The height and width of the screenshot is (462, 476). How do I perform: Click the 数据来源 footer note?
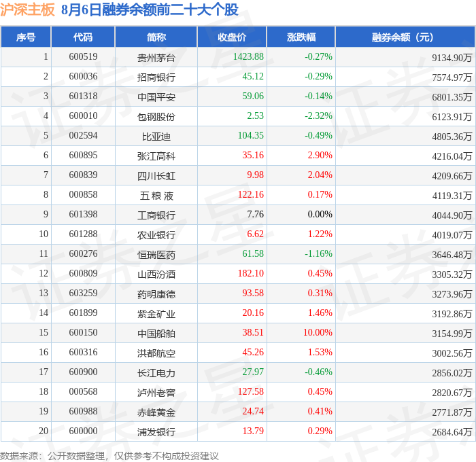[109, 456]
